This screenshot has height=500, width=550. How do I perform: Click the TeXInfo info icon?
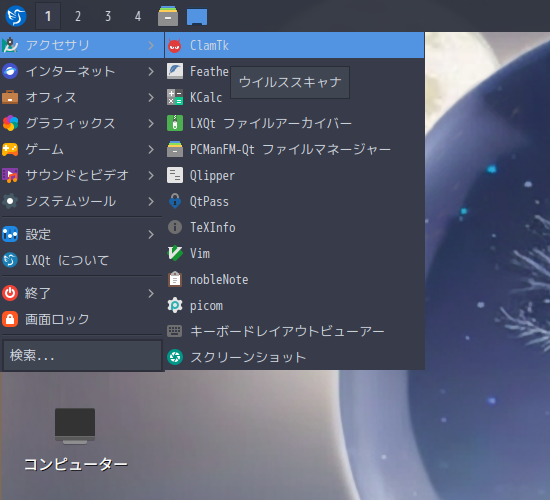pyautogui.click(x=175, y=227)
